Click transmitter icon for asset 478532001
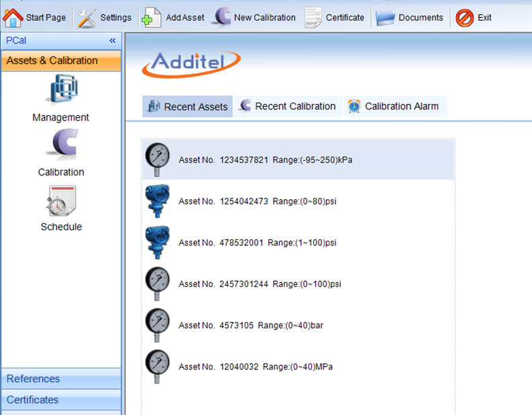 pyautogui.click(x=158, y=243)
